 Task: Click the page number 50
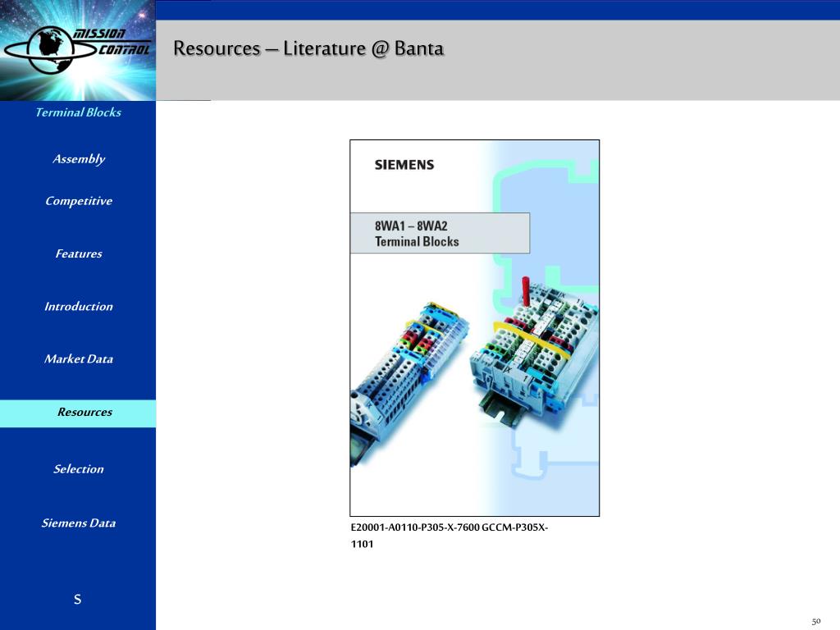click(816, 621)
